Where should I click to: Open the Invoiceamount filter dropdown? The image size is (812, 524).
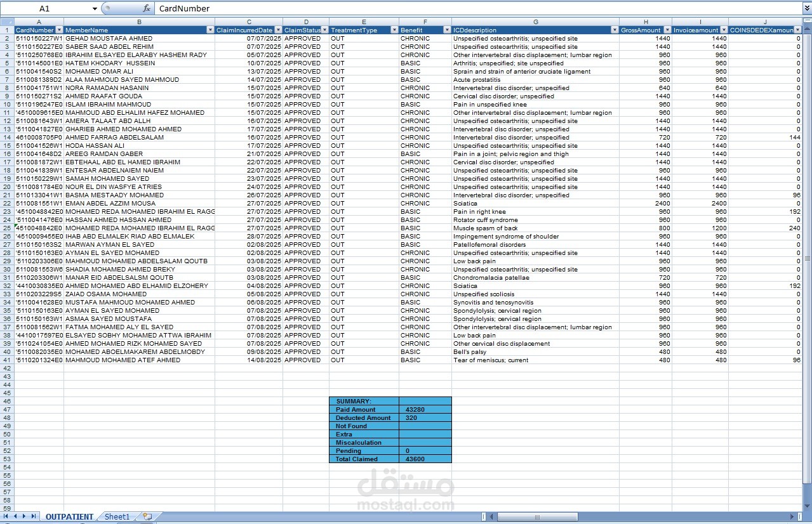click(724, 30)
